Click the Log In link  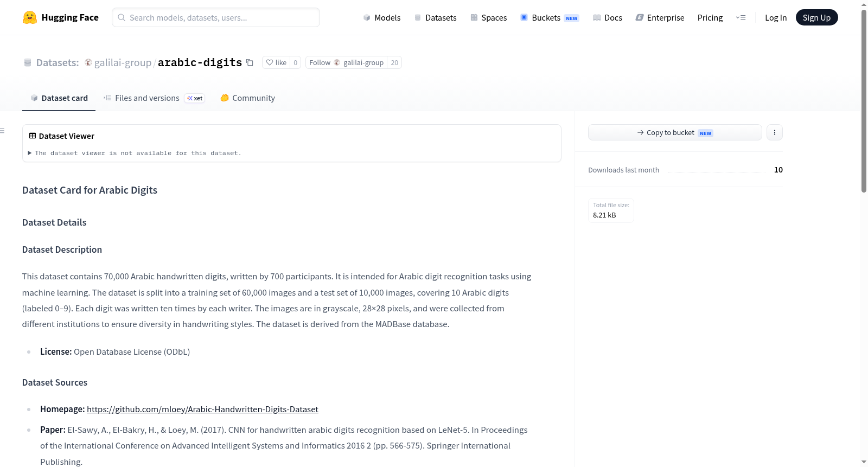pyautogui.click(x=776, y=17)
